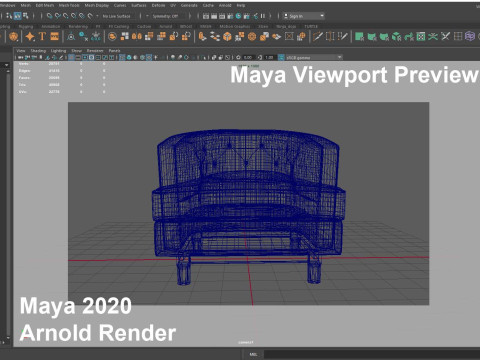Toggle the highlighted Resolution Gate button
Image resolution: width=480 pixels, height=360 pixels.
85,57
